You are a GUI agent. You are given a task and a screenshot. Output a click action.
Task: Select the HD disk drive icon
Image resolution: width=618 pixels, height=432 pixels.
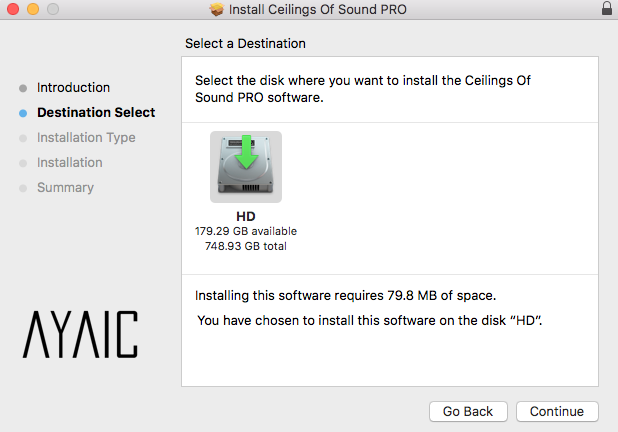[x=245, y=167]
